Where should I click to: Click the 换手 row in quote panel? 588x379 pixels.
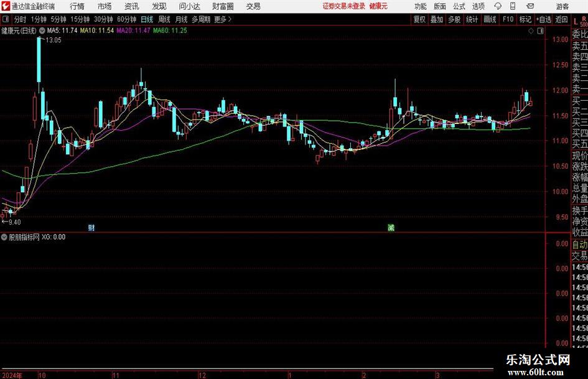pos(580,211)
